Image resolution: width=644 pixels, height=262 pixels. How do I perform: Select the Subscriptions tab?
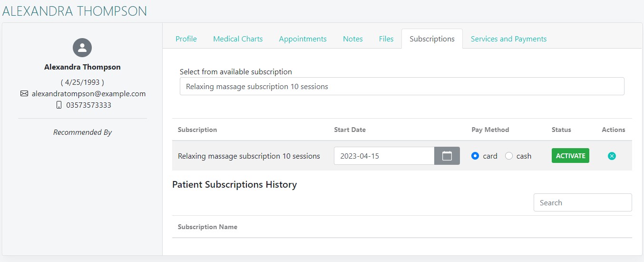point(432,39)
